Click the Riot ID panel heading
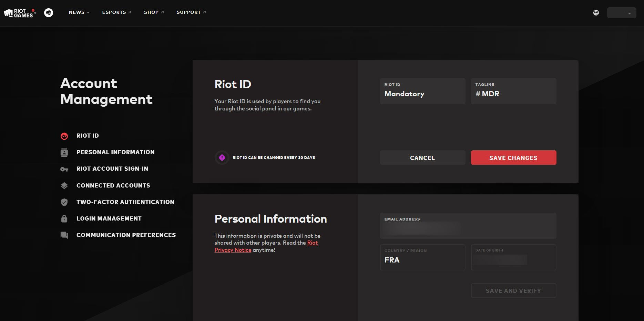The width and height of the screenshot is (644, 321). (x=233, y=84)
